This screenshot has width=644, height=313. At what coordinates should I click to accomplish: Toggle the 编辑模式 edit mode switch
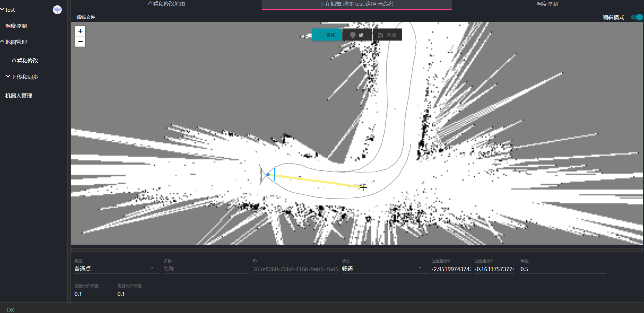tap(636, 17)
